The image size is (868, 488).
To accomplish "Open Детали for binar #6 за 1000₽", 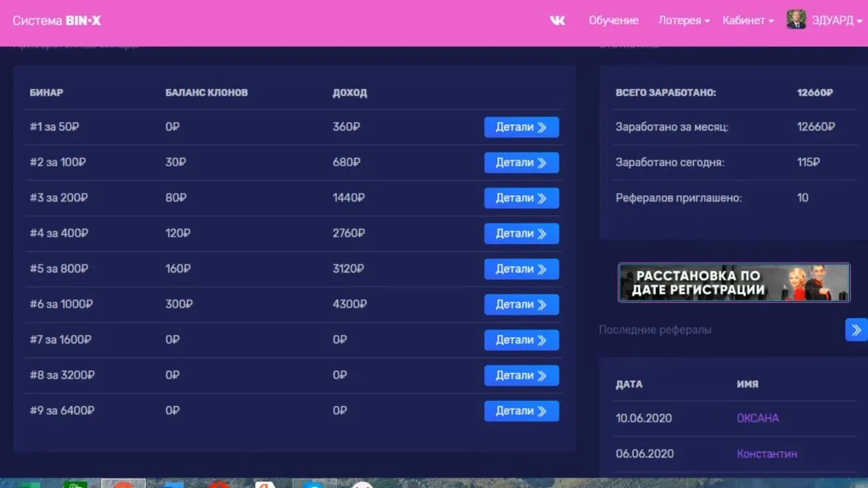I will tap(521, 304).
